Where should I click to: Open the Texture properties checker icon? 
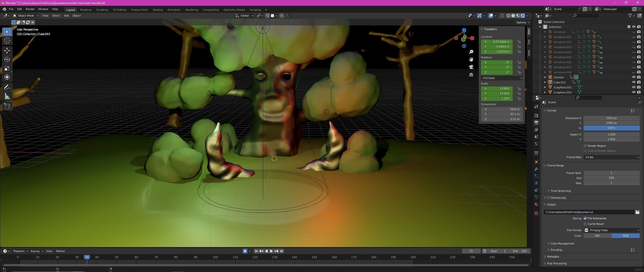[536, 213]
